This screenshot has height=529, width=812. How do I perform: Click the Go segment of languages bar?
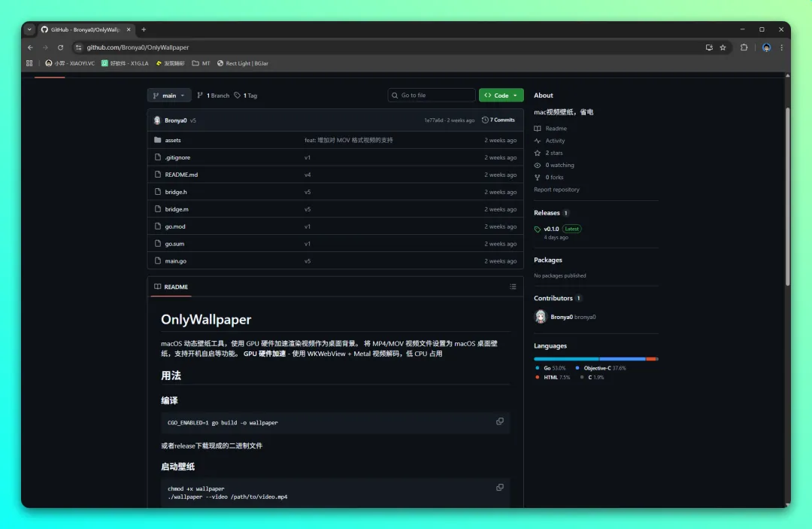pyautogui.click(x=567, y=358)
